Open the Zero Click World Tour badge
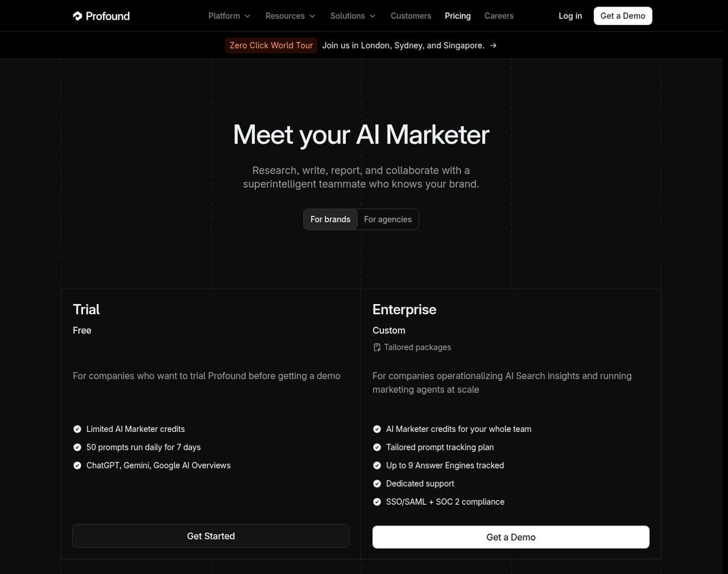 (x=271, y=46)
